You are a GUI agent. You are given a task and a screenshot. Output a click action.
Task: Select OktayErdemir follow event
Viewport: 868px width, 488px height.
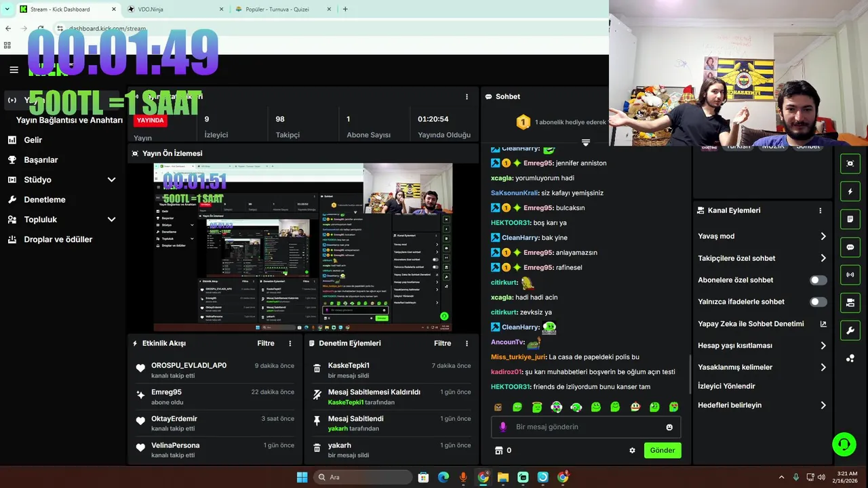tap(215, 423)
